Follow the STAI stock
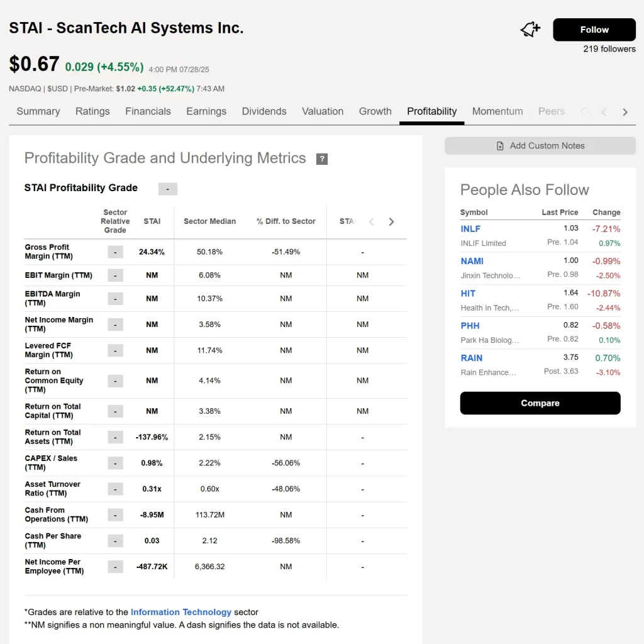This screenshot has height=644, width=644. 594,30
